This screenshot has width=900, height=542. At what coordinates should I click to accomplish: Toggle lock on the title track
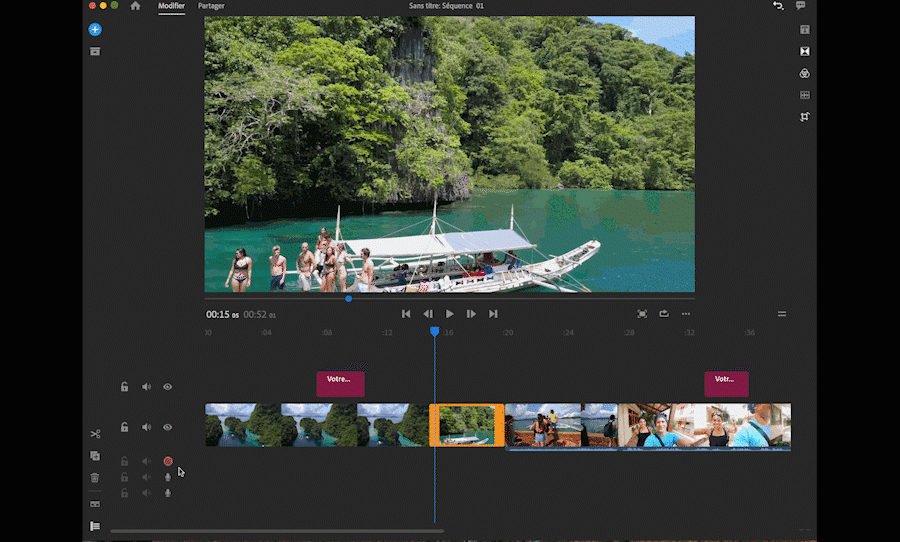124,387
